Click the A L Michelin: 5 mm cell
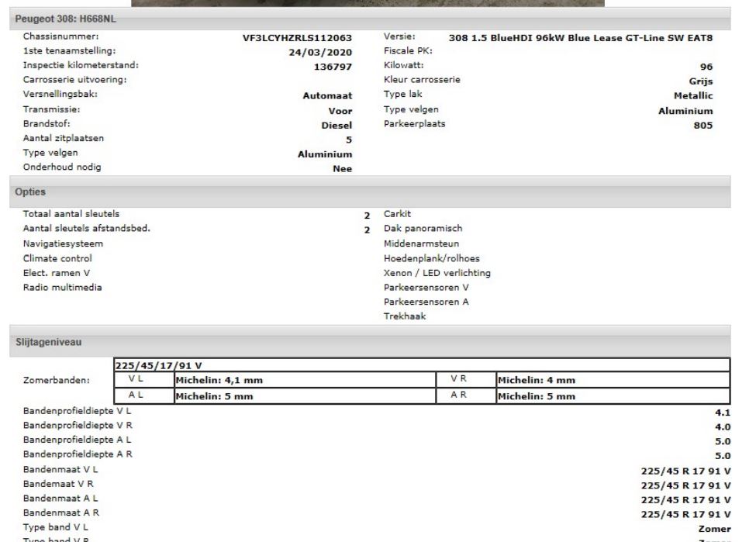The image size is (756, 542). [x=304, y=396]
